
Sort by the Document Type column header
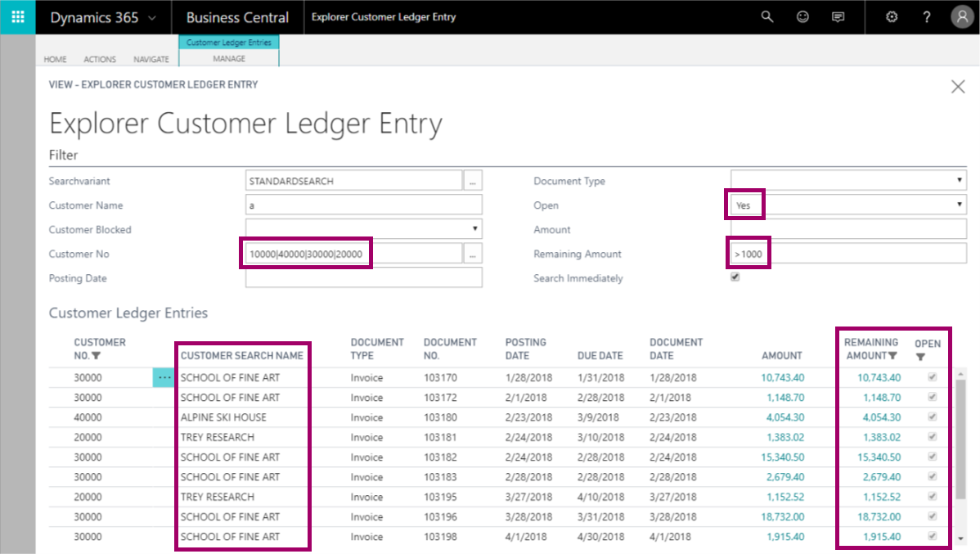coord(377,349)
